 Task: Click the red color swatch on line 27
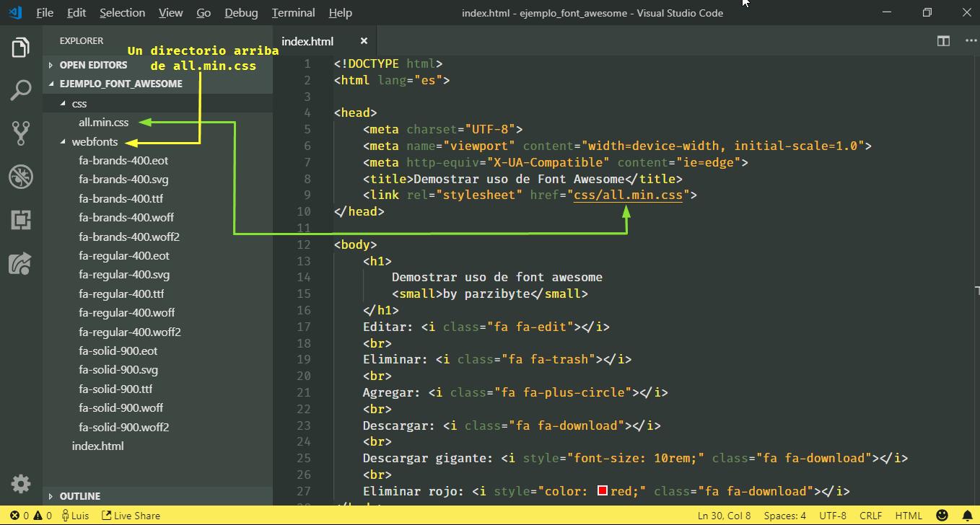point(603,491)
